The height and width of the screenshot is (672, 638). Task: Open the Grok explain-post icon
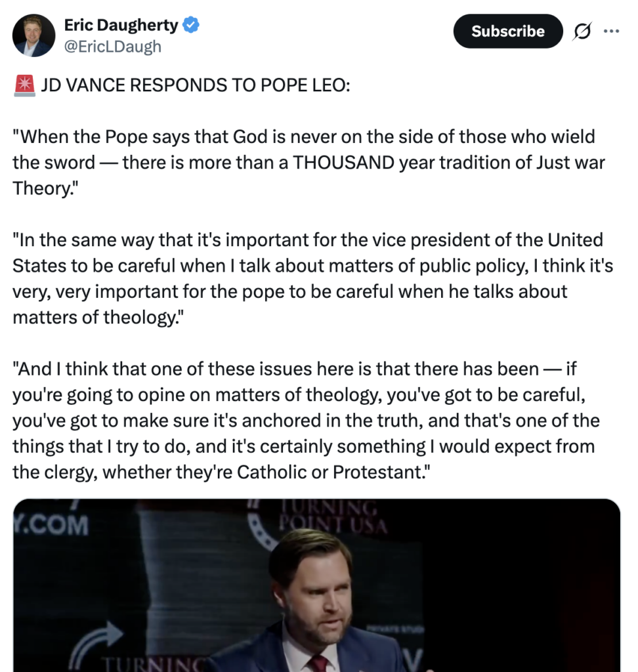click(580, 31)
